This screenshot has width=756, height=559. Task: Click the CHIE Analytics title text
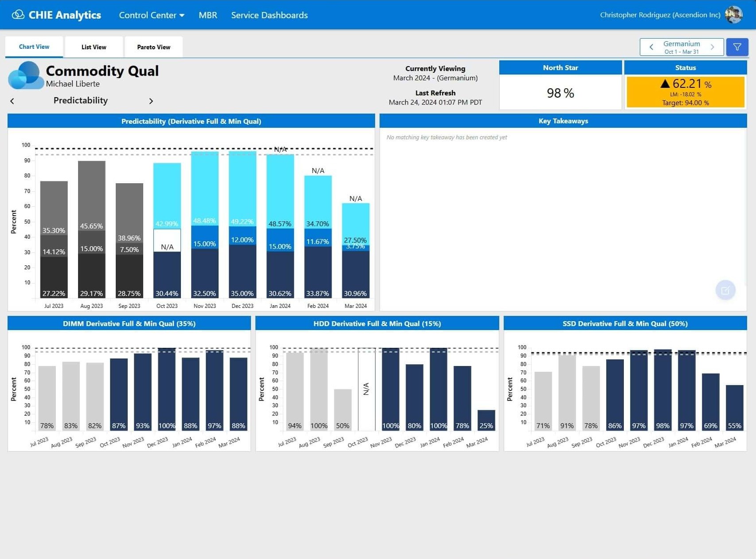click(x=65, y=15)
